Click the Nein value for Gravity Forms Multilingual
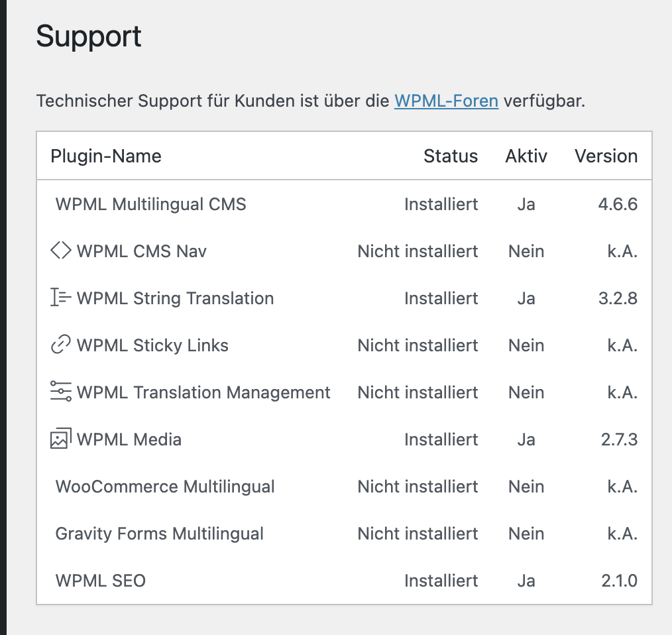672x635 pixels. click(526, 534)
